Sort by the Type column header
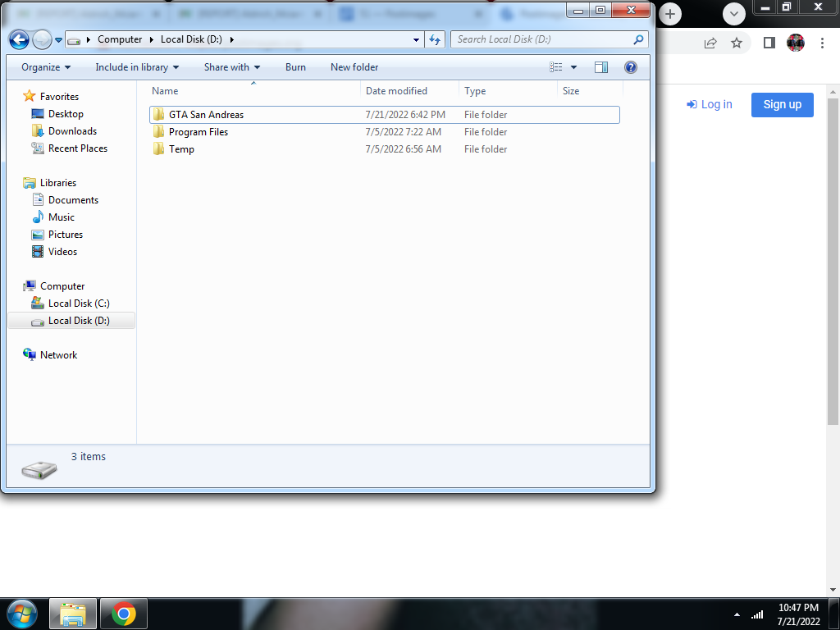This screenshot has width=840, height=630. point(508,91)
